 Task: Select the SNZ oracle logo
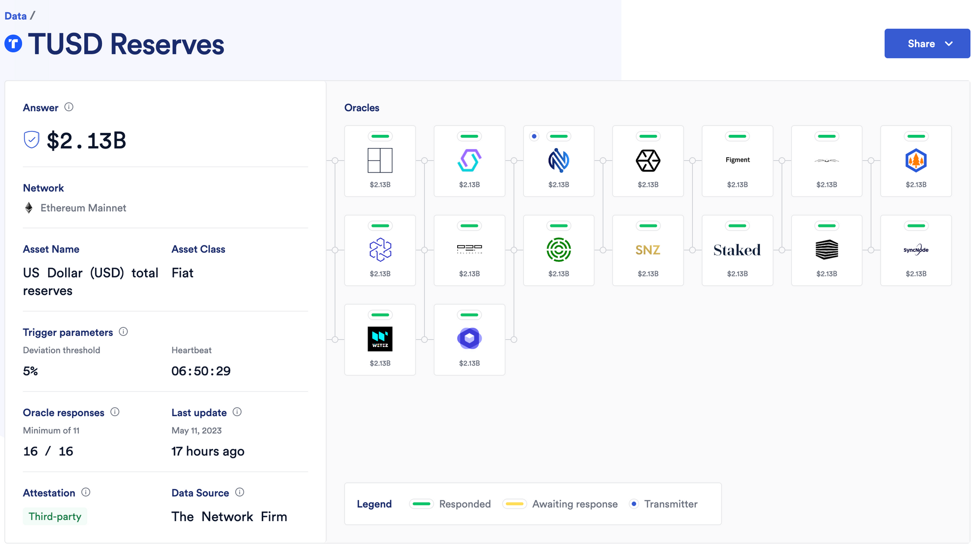[x=647, y=250]
